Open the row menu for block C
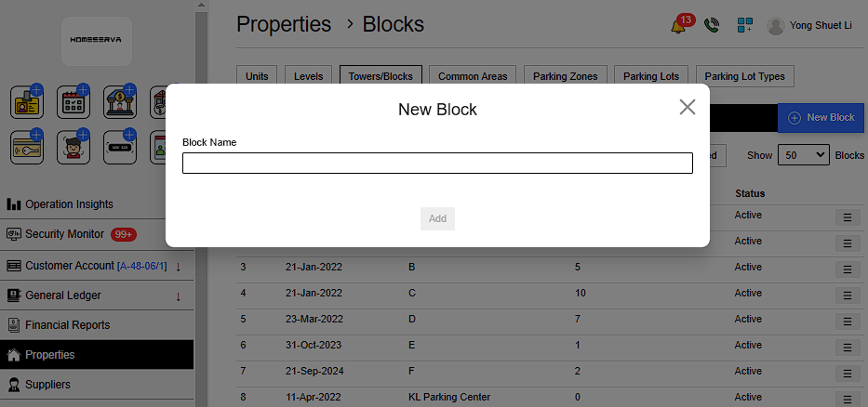 [847, 295]
